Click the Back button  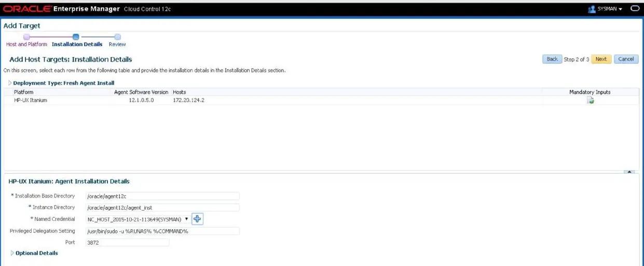coord(552,59)
